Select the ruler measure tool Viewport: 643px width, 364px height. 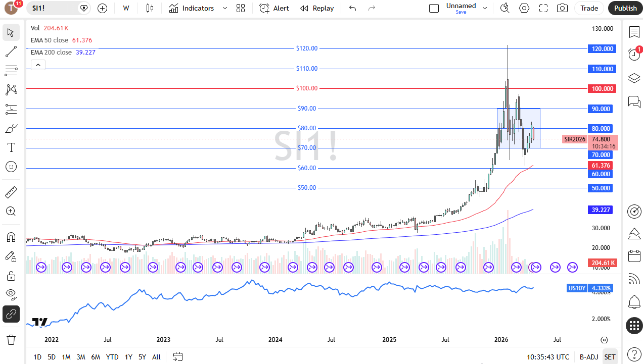[11, 192]
